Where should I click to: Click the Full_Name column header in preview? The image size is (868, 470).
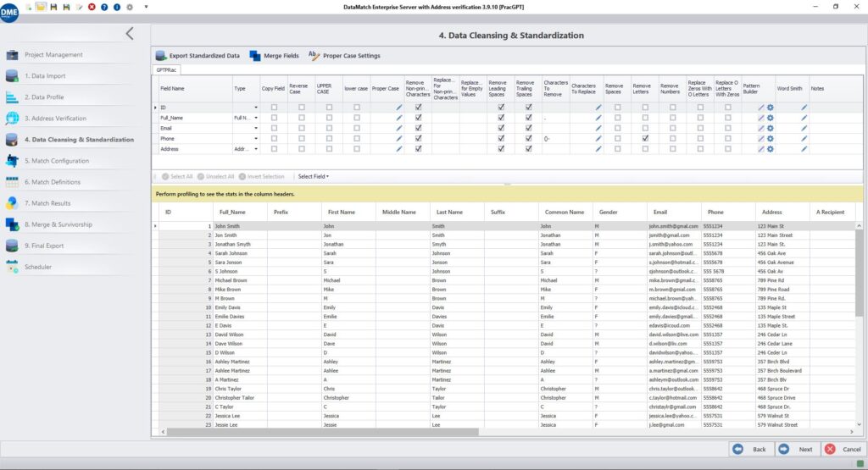(x=240, y=212)
